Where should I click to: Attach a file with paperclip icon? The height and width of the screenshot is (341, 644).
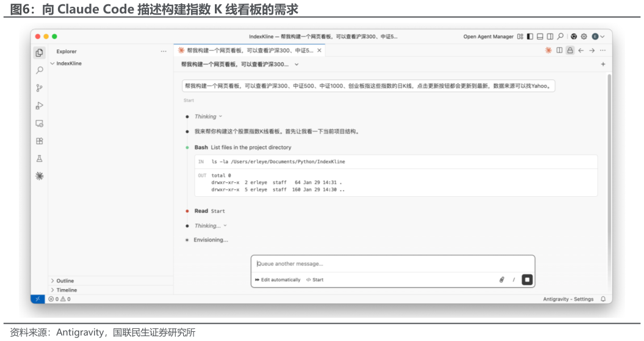pyautogui.click(x=502, y=280)
